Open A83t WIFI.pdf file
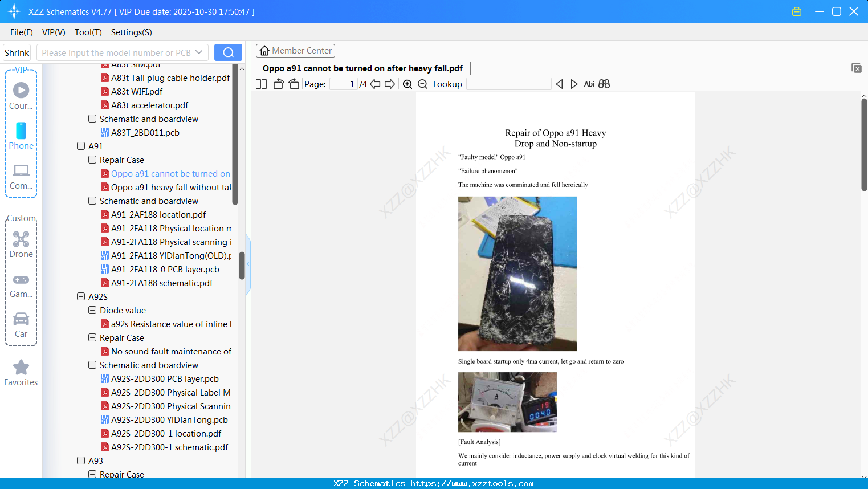 coord(137,91)
